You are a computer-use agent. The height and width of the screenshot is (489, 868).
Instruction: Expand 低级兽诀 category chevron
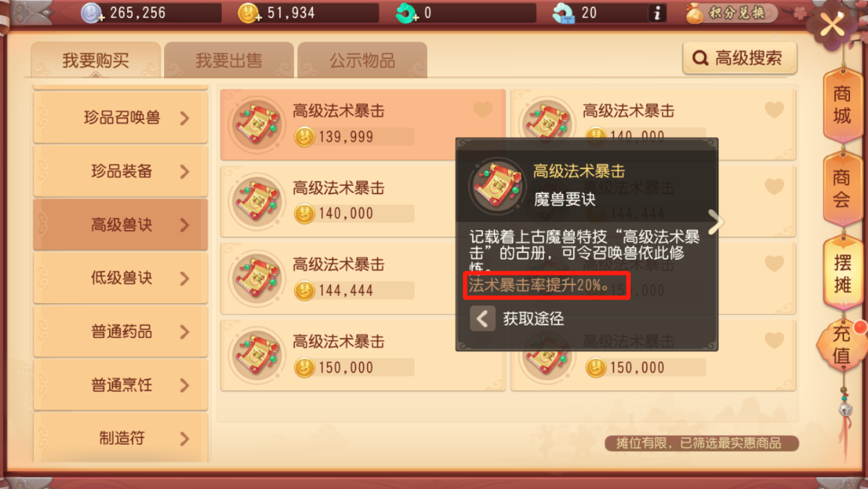pos(184,278)
